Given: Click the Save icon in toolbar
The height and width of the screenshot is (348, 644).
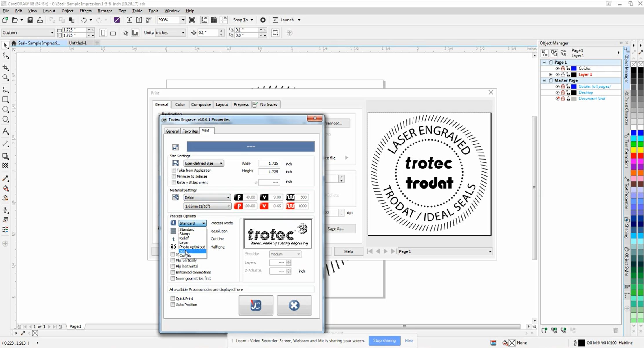Looking at the screenshot, I should (x=30, y=20).
